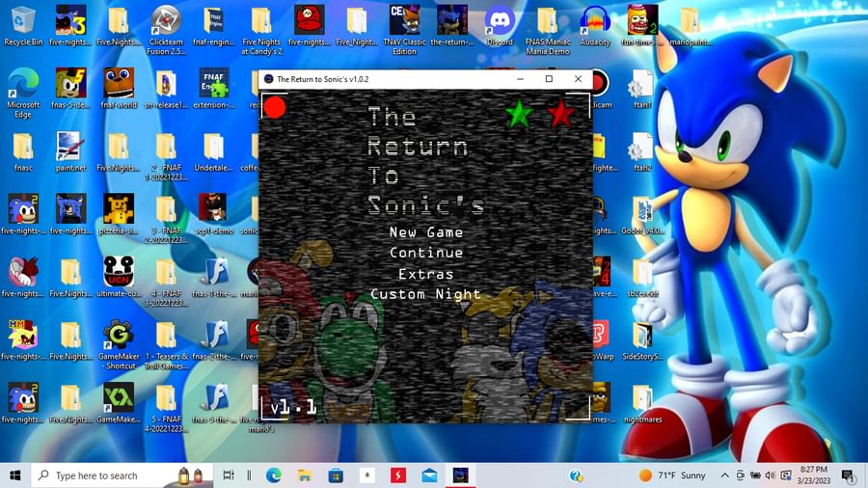Select the 2 - FNAF 1-20221223 folder
The image size is (868, 488).
(166, 156)
